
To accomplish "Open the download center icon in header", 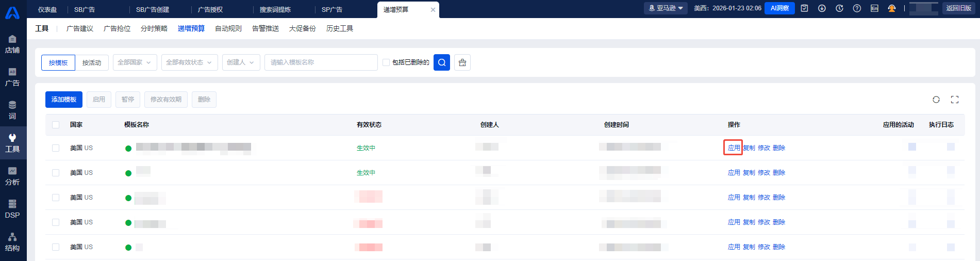I will (822, 8).
